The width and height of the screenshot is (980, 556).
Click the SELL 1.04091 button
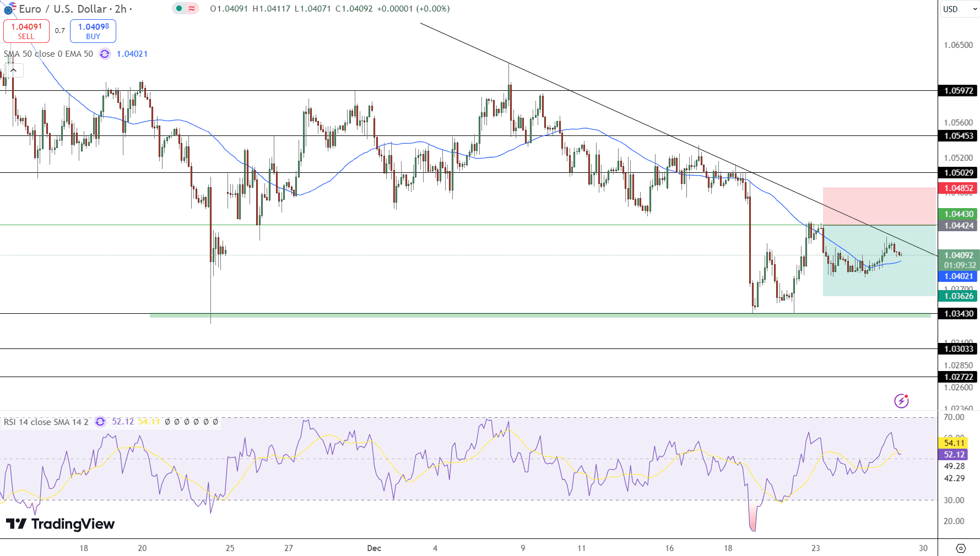[26, 31]
